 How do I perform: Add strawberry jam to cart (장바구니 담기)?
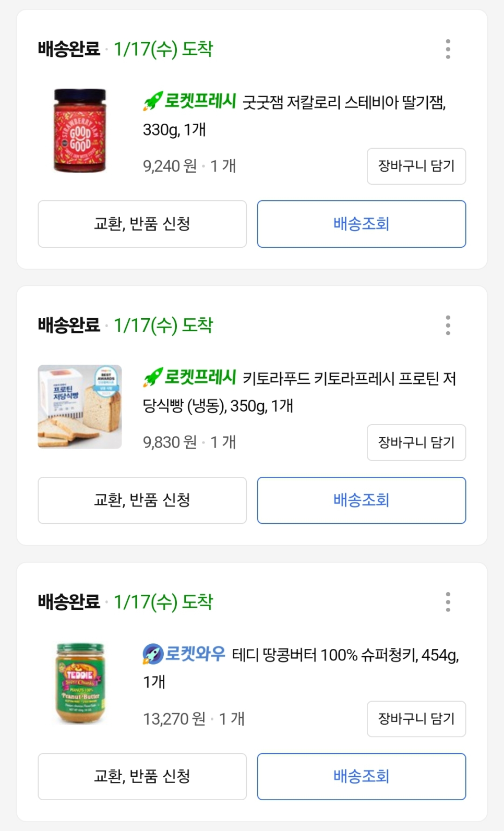coord(416,166)
